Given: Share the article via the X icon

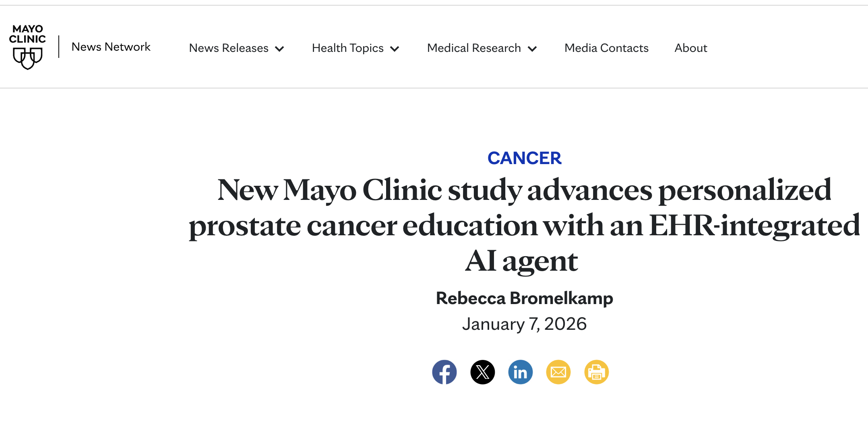Looking at the screenshot, I should point(482,372).
